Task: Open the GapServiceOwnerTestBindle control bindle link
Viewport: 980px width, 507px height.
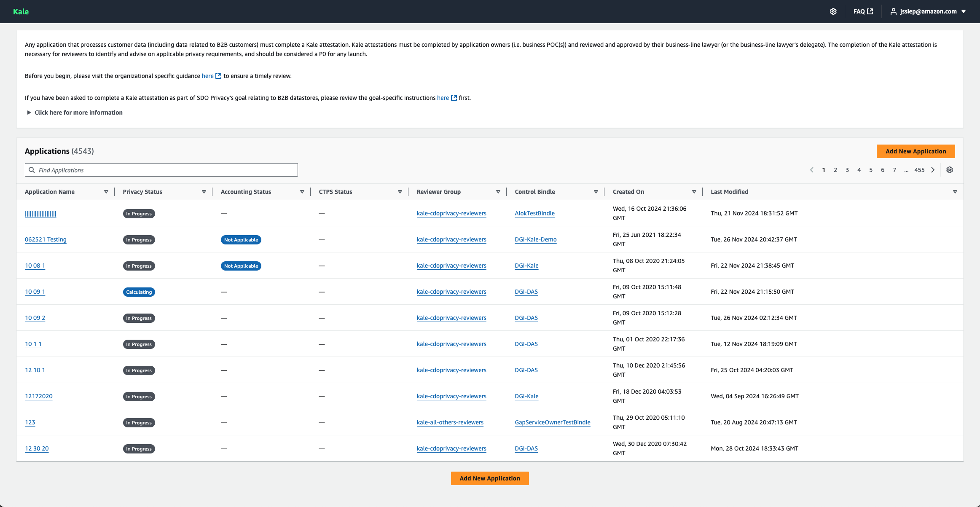Action: click(552, 422)
